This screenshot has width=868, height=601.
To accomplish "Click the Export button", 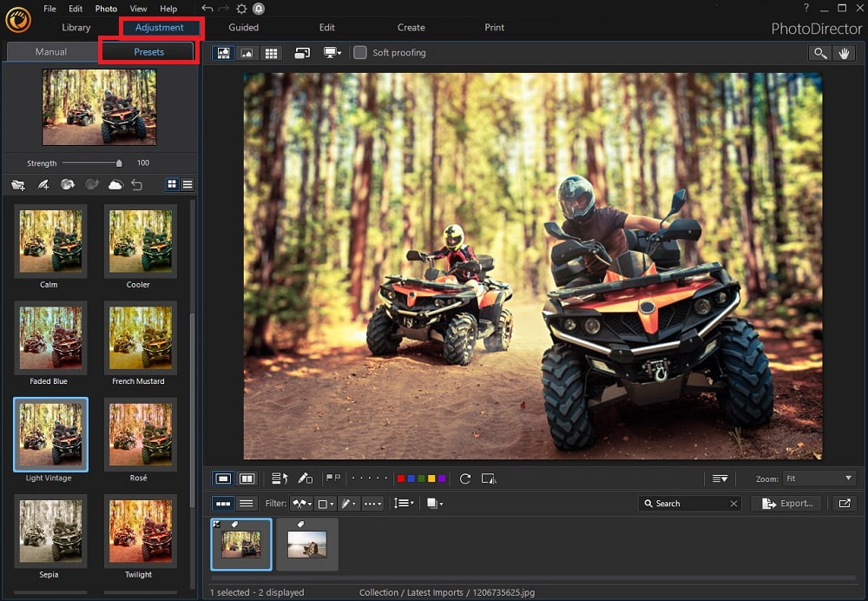I will (786, 503).
